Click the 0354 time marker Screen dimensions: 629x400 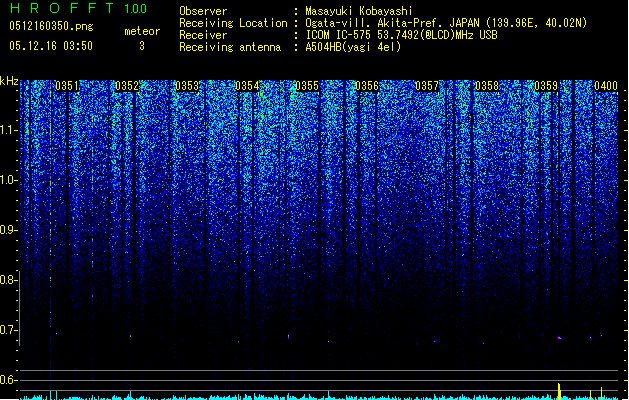pos(247,86)
